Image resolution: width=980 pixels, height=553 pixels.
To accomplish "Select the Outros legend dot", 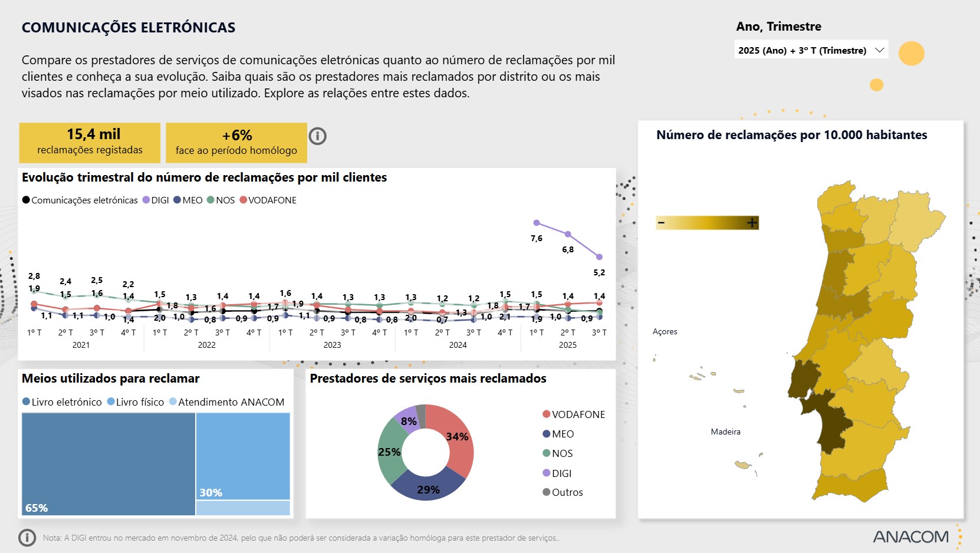I will (x=546, y=492).
